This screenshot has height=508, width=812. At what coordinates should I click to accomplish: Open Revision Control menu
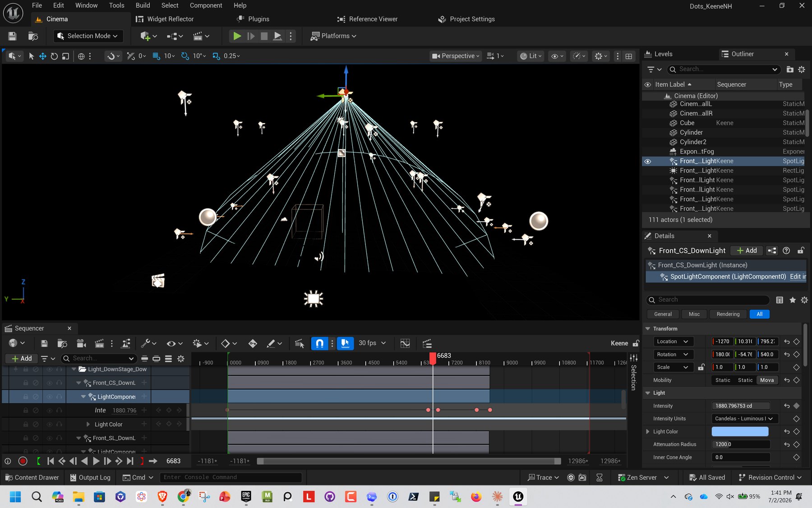tap(770, 477)
